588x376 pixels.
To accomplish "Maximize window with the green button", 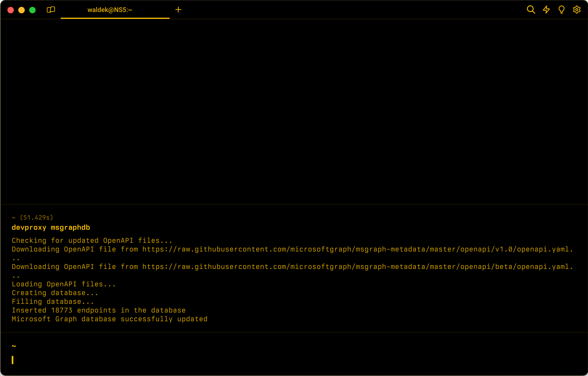I will (32, 10).
